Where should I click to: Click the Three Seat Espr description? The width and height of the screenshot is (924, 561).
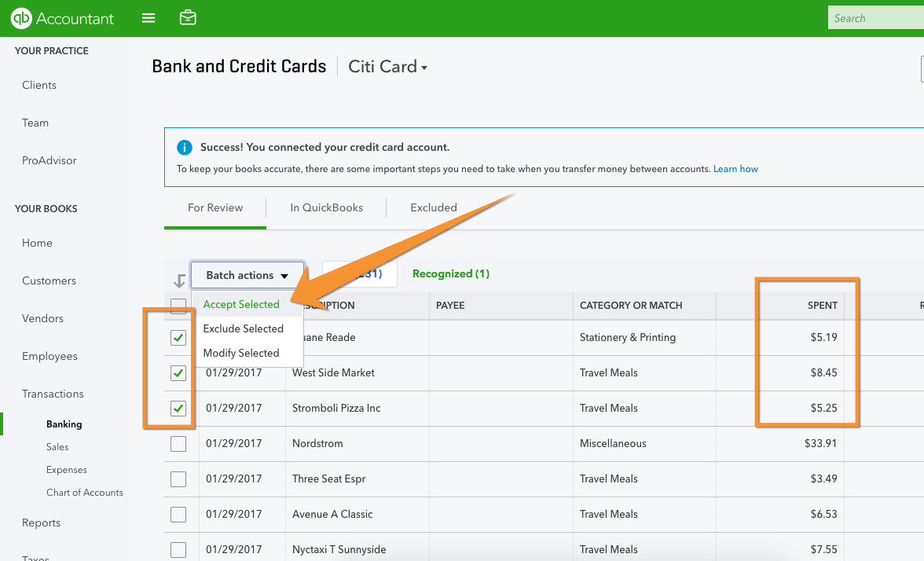click(328, 478)
